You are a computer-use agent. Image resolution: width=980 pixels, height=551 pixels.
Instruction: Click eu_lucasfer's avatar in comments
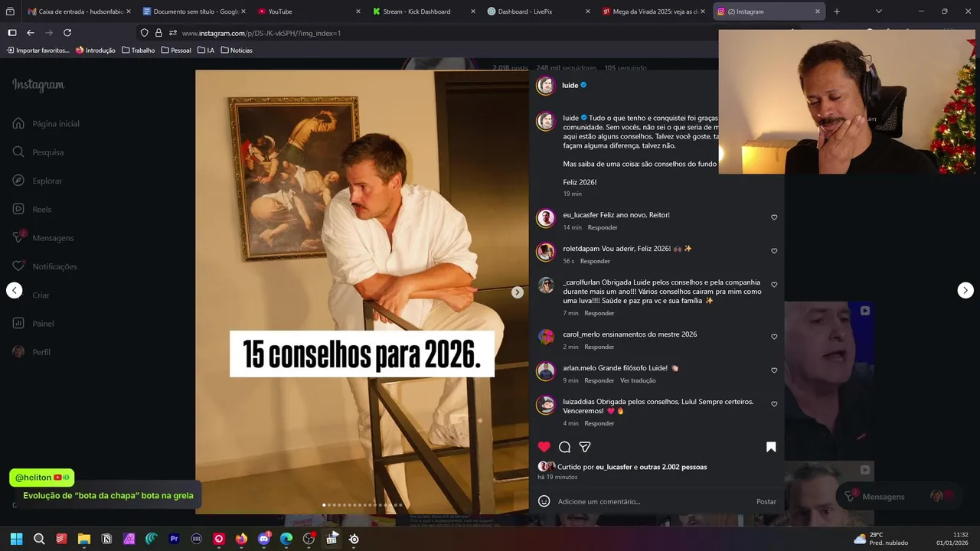coord(545,219)
